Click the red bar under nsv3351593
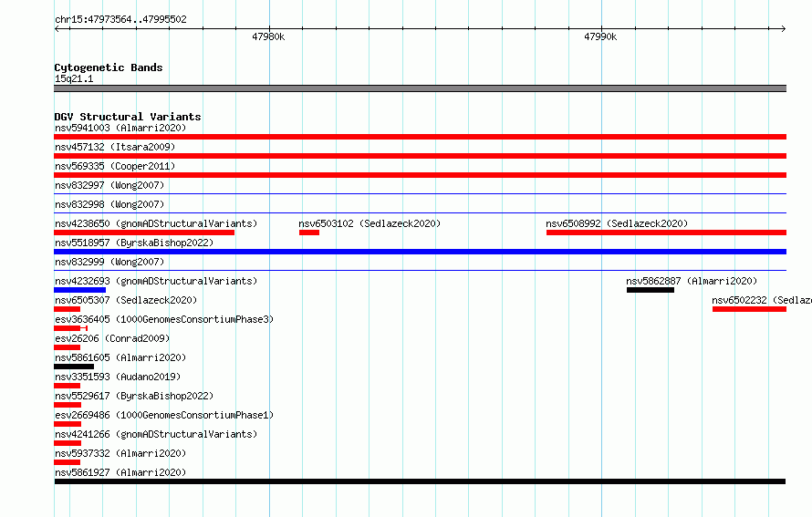This screenshot has width=812, height=517. click(x=67, y=386)
